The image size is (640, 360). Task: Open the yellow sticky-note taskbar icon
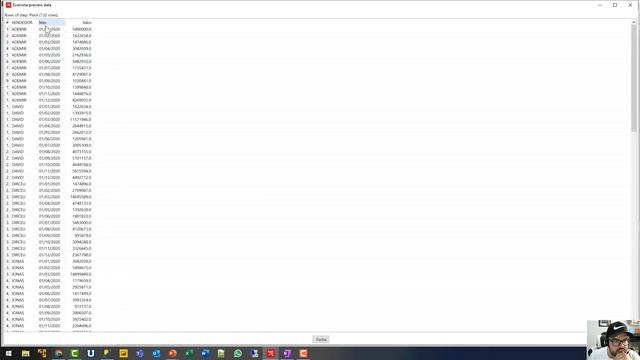tap(124, 353)
